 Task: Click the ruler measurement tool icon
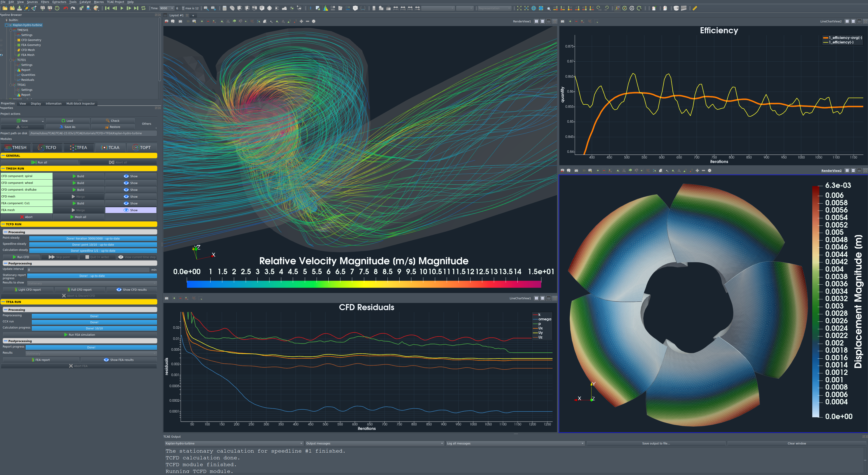click(695, 8)
